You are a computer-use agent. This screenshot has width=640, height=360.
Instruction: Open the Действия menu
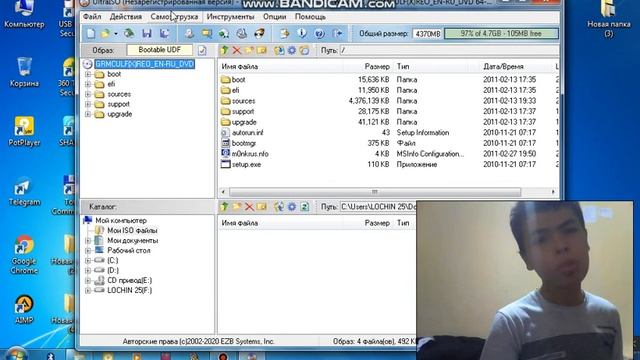[126, 17]
